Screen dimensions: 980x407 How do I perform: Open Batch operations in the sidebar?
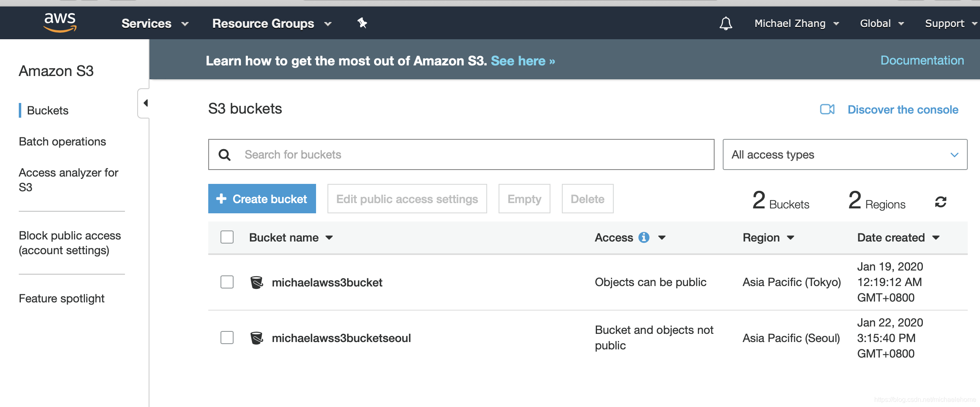point(62,141)
